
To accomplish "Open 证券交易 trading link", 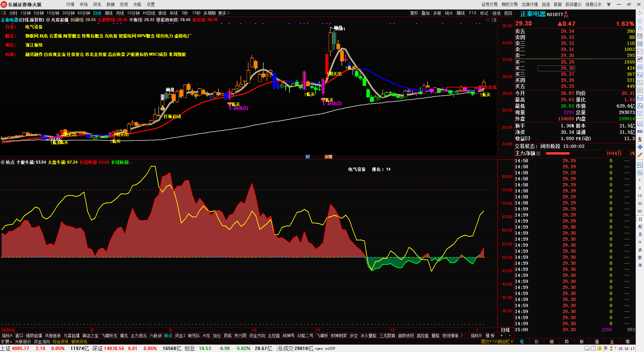I will pos(489,4).
